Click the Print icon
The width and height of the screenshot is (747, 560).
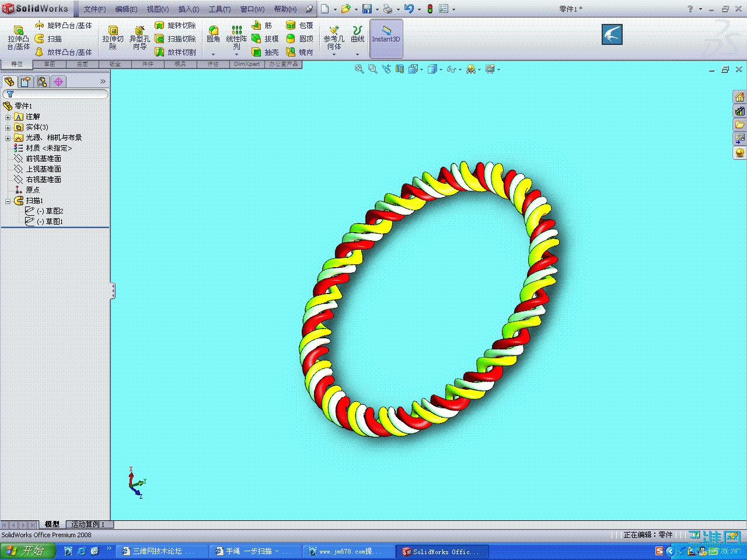click(x=388, y=9)
